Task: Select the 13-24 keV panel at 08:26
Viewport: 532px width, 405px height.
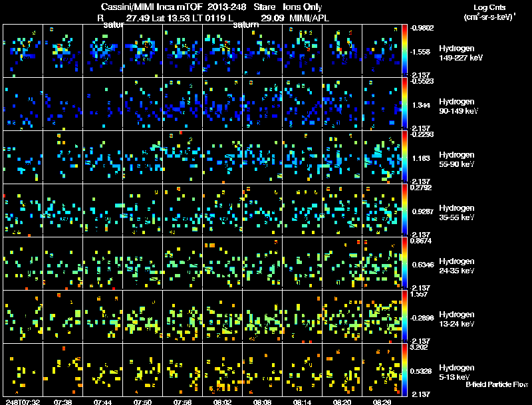Action: coord(382,317)
